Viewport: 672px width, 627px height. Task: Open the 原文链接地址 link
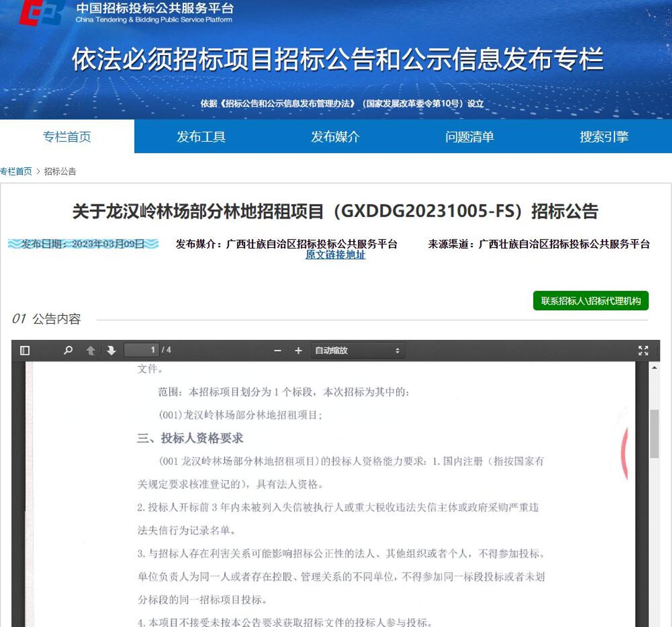(335, 255)
